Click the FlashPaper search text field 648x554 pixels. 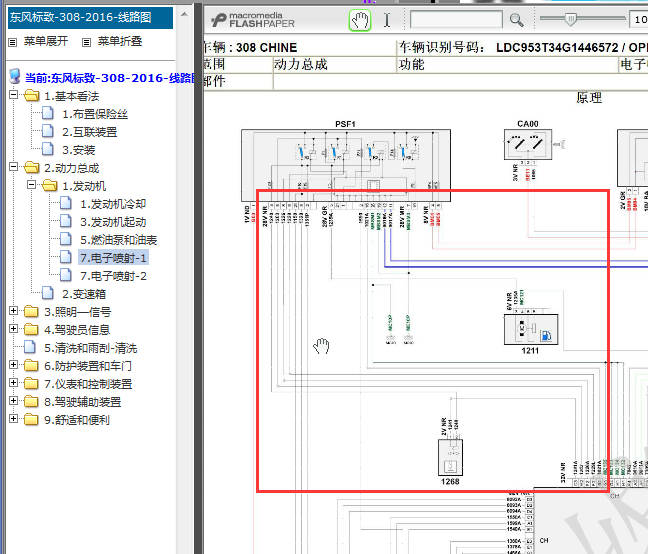click(x=456, y=19)
